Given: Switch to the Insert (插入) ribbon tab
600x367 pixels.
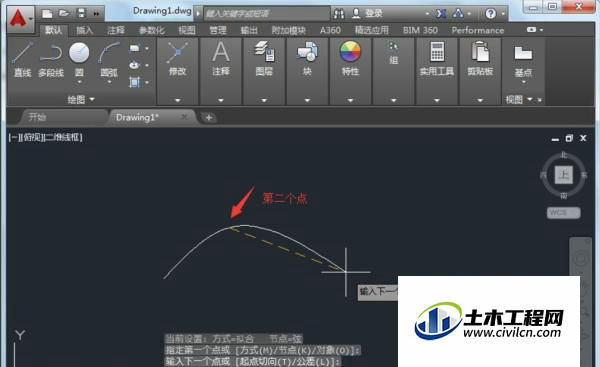Looking at the screenshot, I should click(85, 30).
